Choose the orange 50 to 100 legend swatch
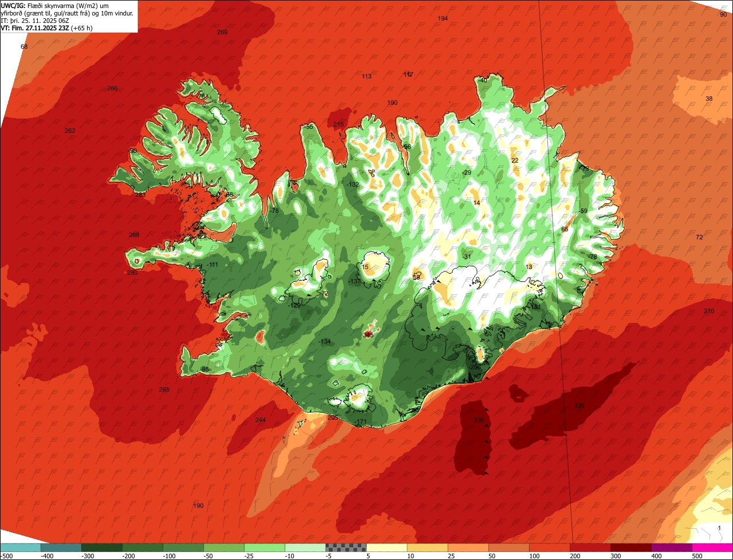 pyautogui.click(x=509, y=547)
